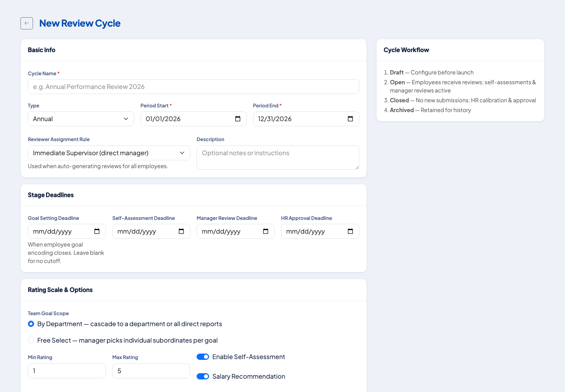Screen dimensions: 565x392
Task: Click the Cycle Workflow panel title
Action: 406,50
